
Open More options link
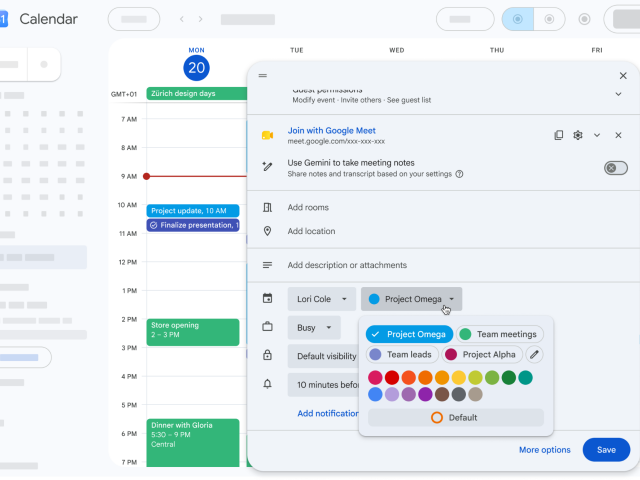point(544,450)
